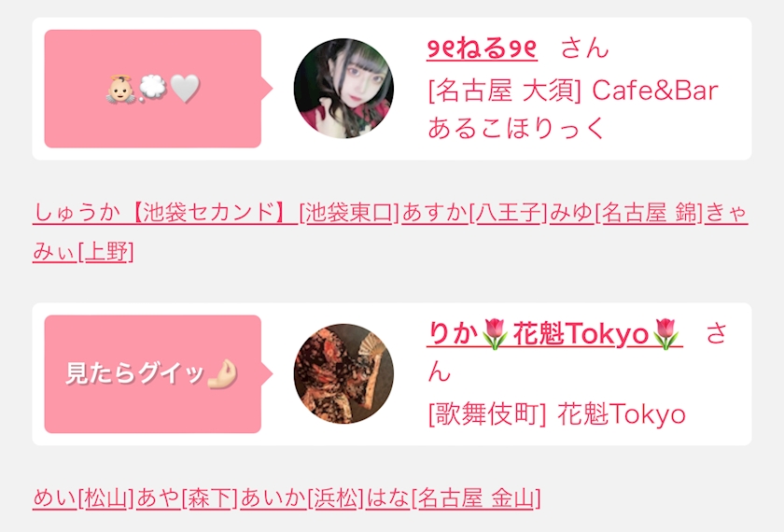Click the pink bubble with angel emoji
The height and width of the screenshot is (532, 784).
(x=153, y=89)
